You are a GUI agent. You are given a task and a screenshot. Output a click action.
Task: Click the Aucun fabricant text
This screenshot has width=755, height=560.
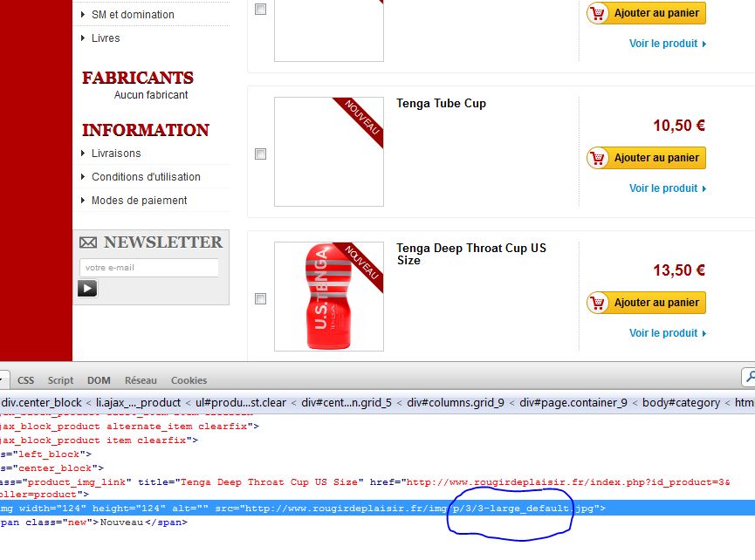point(151,95)
